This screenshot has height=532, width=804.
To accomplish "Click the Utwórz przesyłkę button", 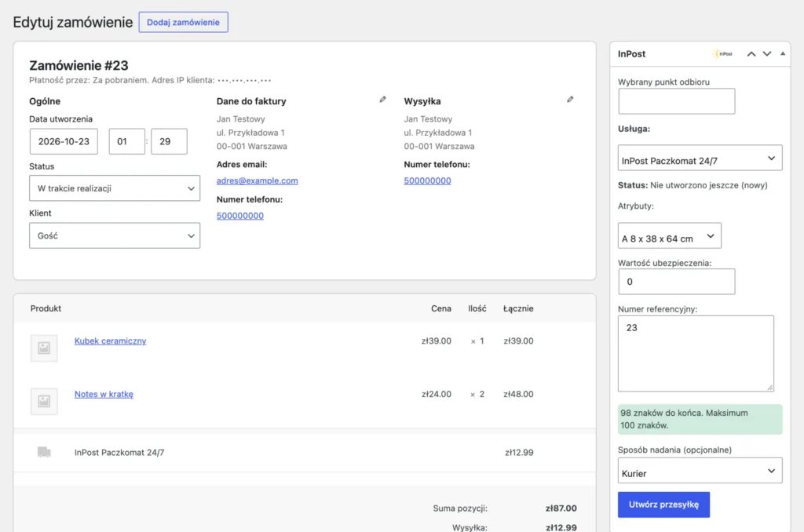I will [x=663, y=505].
